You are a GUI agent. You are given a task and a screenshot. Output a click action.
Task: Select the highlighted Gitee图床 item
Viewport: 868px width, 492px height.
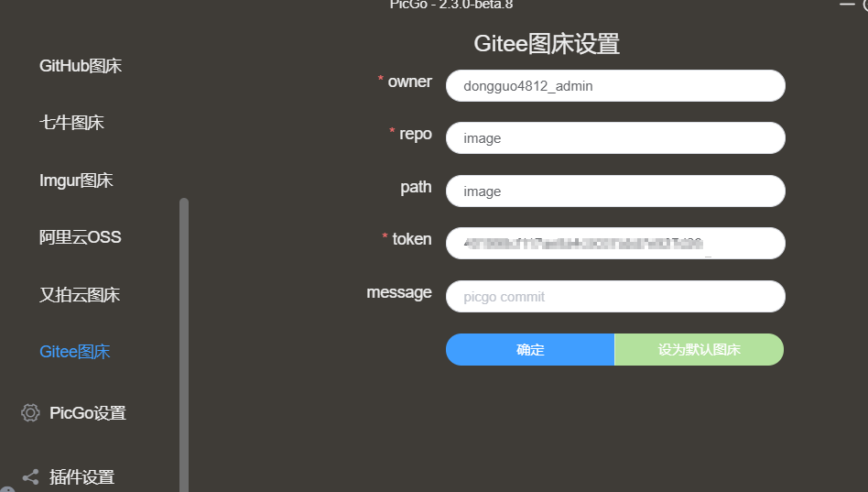tap(75, 351)
